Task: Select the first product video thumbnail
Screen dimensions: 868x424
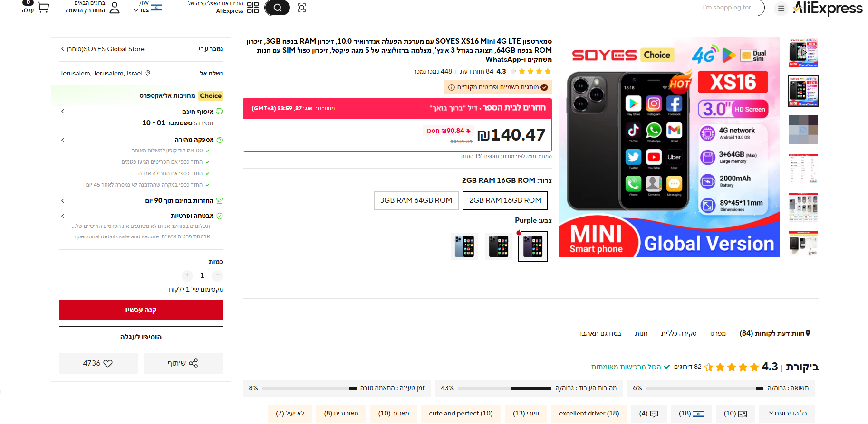Action: pos(803,52)
